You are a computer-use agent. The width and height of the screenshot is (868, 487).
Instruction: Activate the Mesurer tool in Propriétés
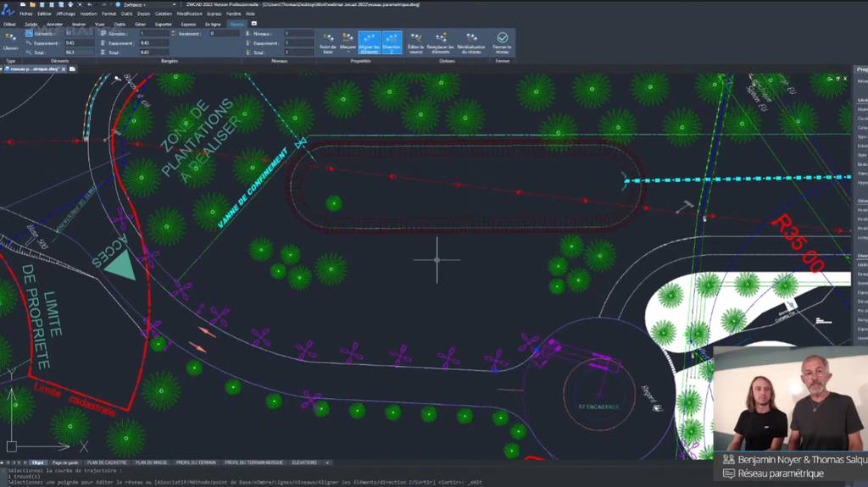tap(348, 42)
